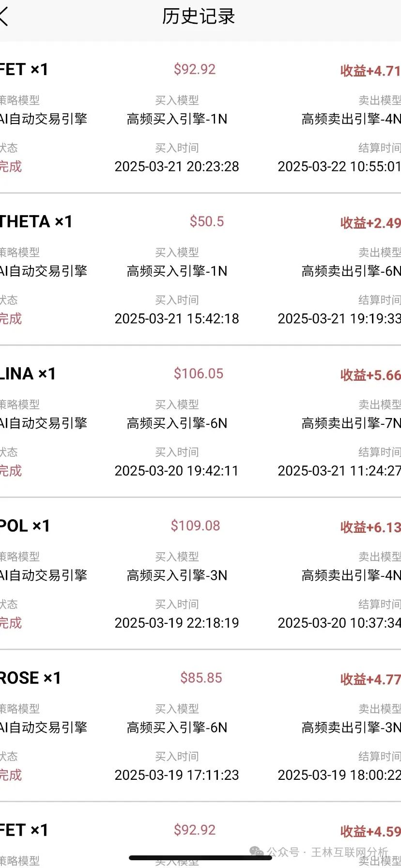Tap buy time 2025-03-19 22:18:19 of POL
Image resolution: width=401 pixels, height=868 pixels.
click(x=177, y=622)
